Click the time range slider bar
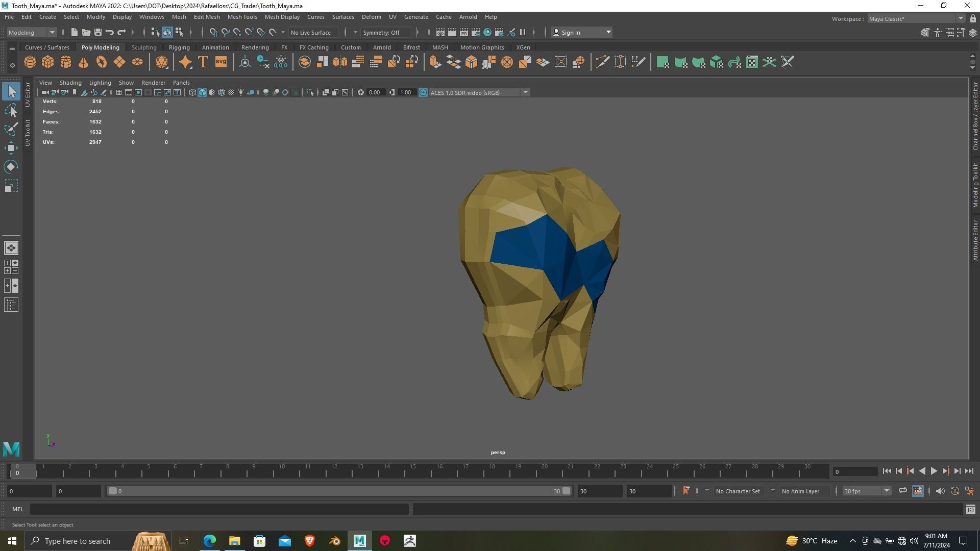This screenshot has width=980, height=551. (339, 491)
